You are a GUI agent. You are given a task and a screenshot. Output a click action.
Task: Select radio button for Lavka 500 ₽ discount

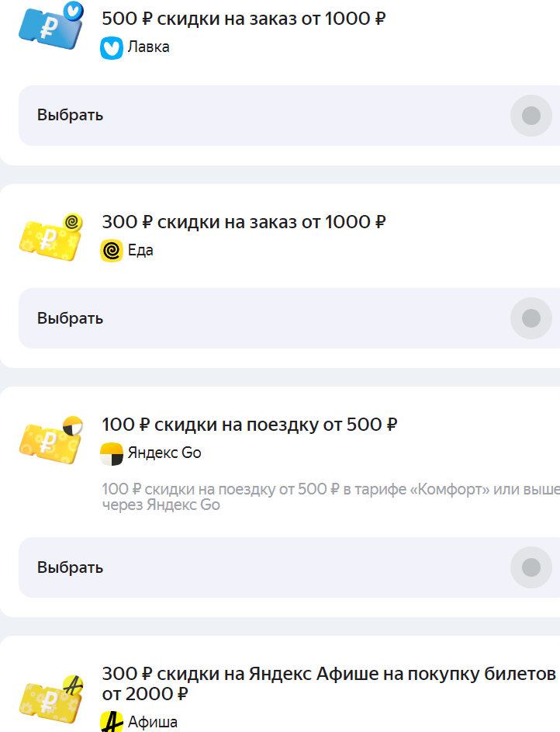click(531, 116)
